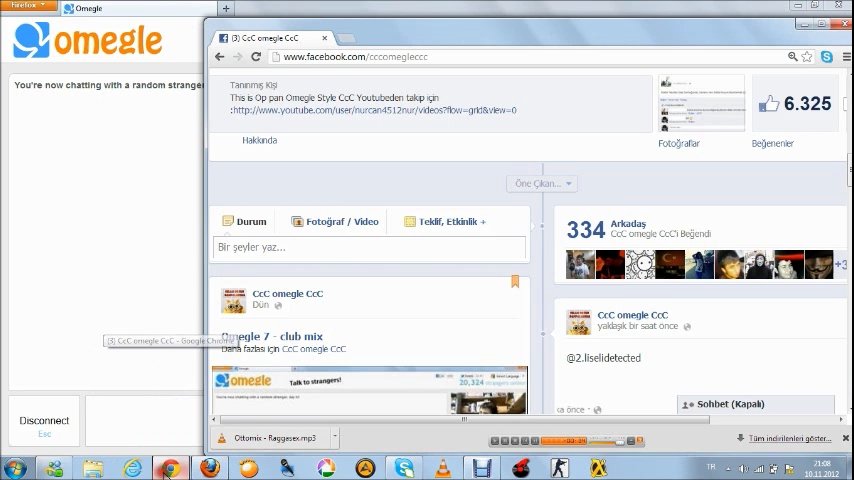854x480 pixels.
Task: Click the 6.325 likes thumbs-up box
Action: [796, 104]
